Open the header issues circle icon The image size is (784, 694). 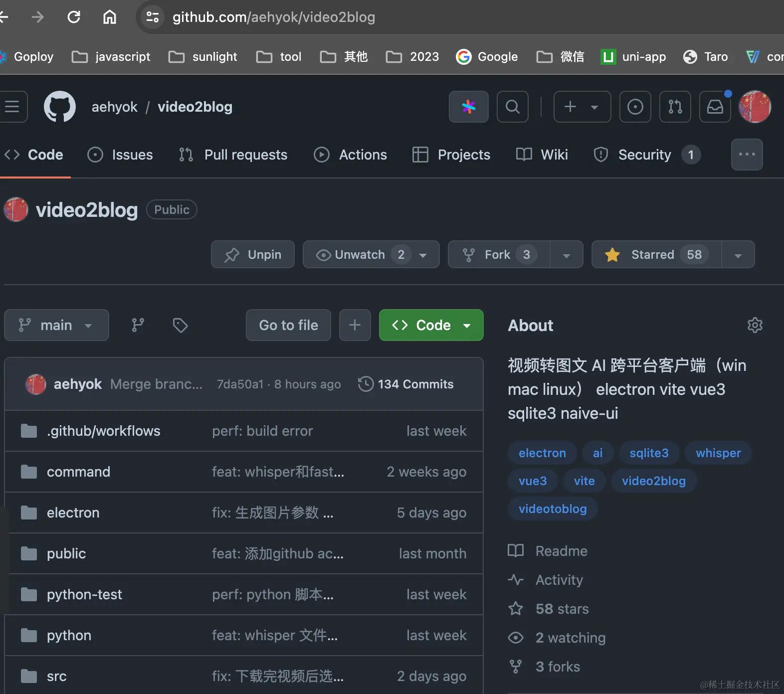(635, 107)
